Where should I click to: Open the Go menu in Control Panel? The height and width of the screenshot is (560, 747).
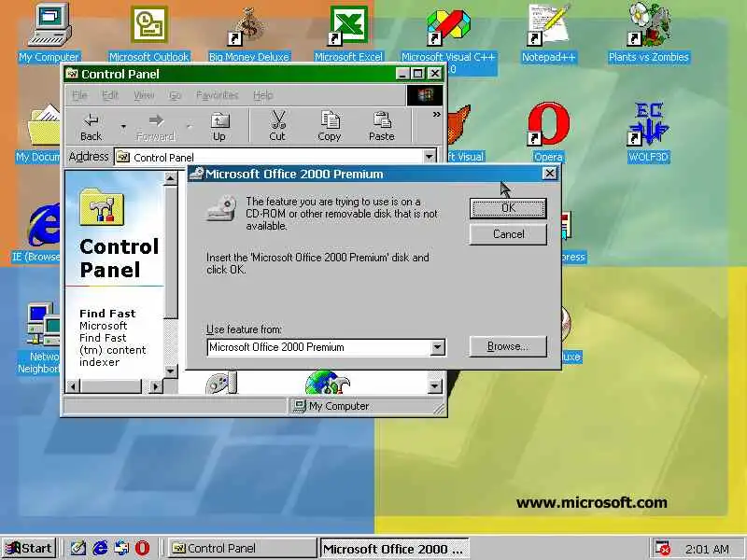pyautogui.click(x=175, y=95)
